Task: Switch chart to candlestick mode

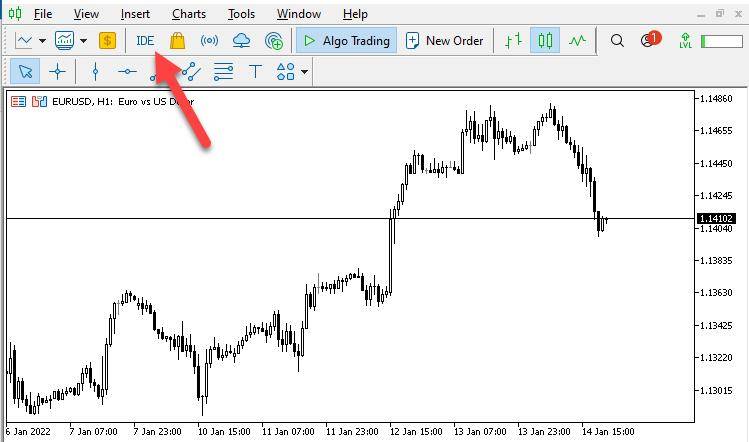Action: pos(545,41)
